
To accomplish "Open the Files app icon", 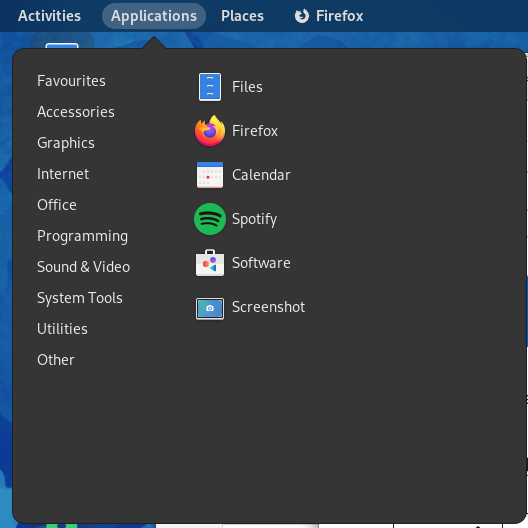I will [209, 87].
